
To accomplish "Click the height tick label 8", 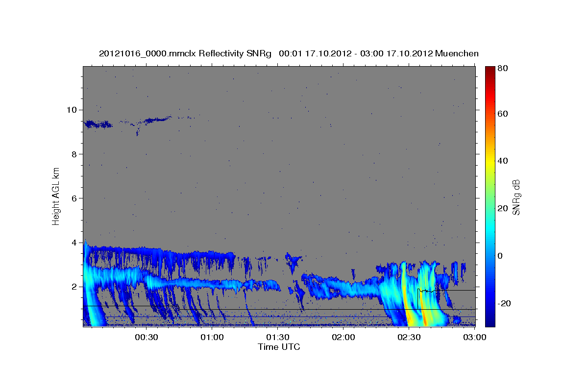I will (x=73, y=154).
